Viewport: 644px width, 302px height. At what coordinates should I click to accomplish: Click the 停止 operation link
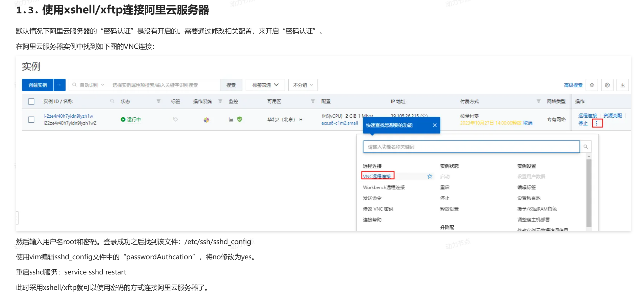(x=583, y=123)
